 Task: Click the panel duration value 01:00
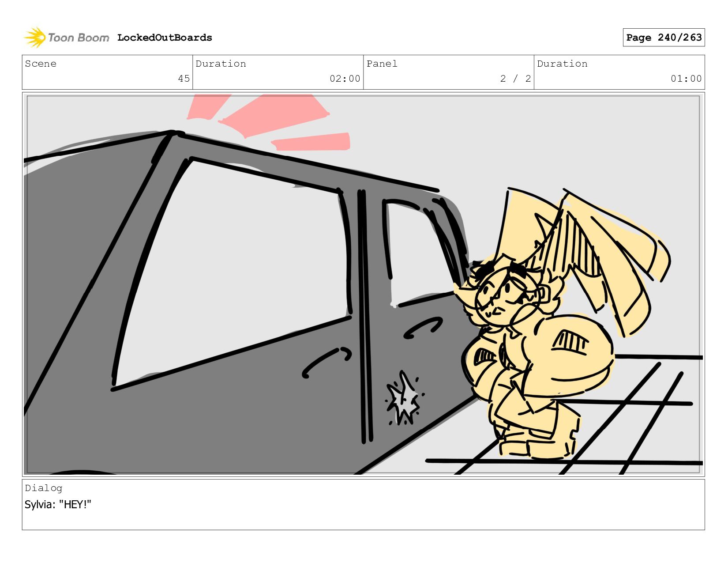pyautogui.click(x=686, y=79)
